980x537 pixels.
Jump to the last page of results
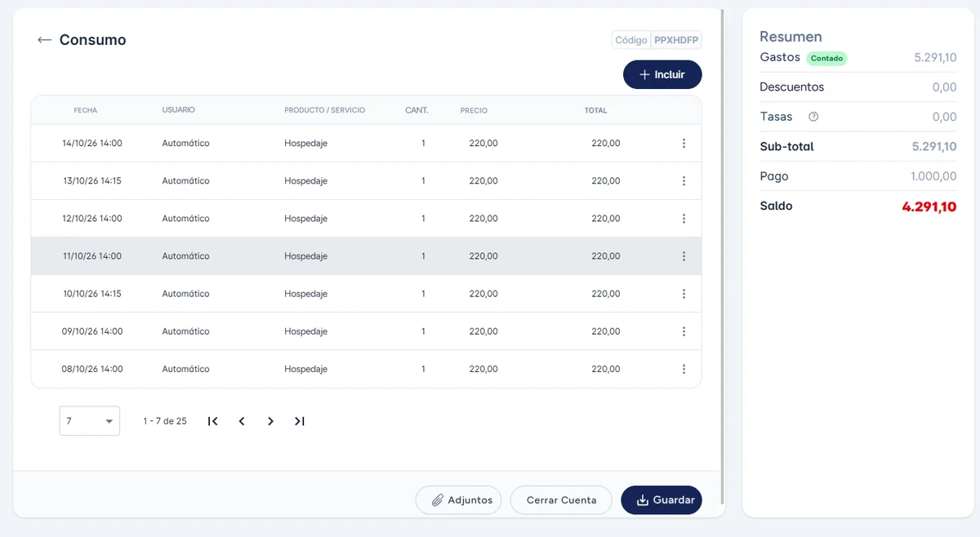tap(300, 421)
